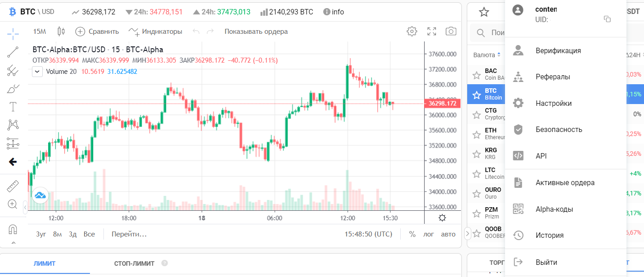
Task: Select the trend line drawing tool
Action: click(x=13, y=52)
